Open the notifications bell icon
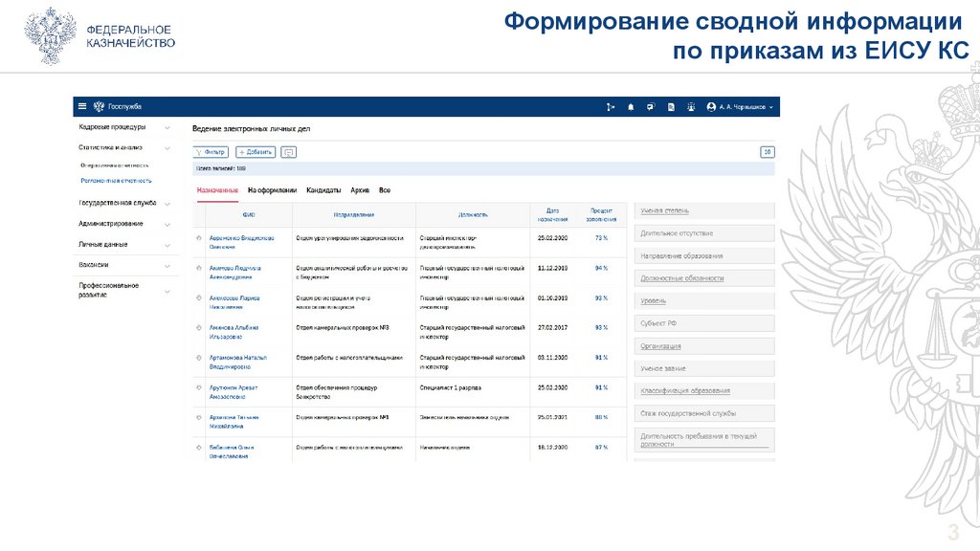Screen dimensions: 980x551 (x=631, y=107)
